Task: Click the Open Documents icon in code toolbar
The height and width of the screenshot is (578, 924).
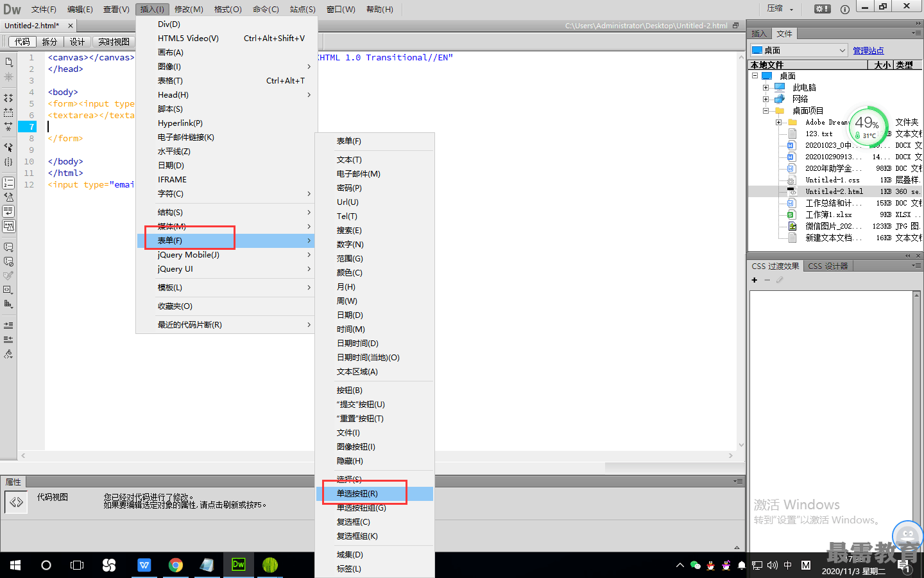Action: [x=8, y=62]
